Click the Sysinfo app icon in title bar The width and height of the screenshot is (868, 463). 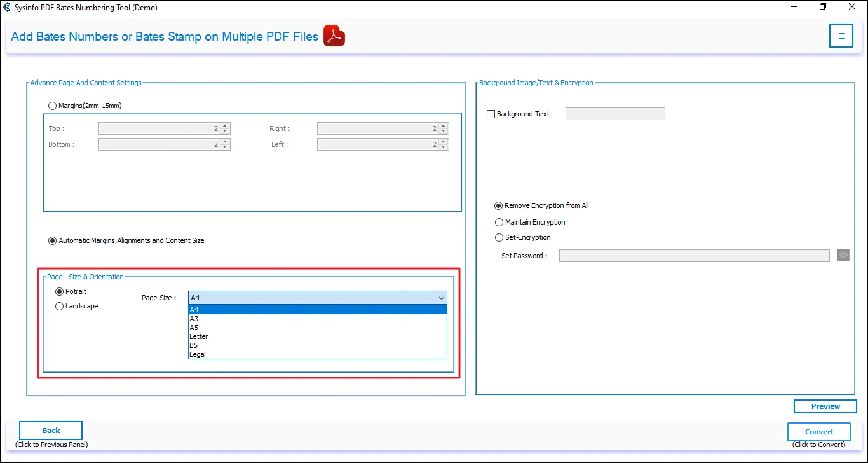coord(7,7)
